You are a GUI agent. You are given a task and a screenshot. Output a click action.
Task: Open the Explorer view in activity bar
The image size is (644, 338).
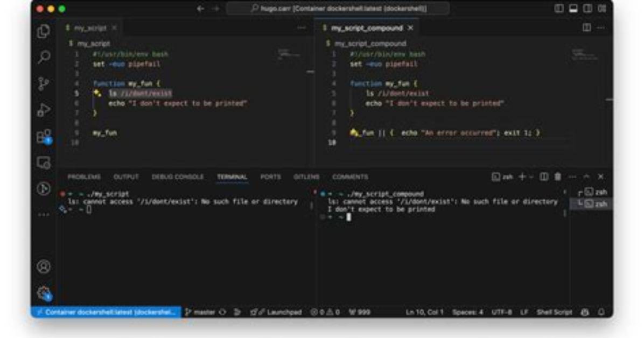click(x=44, y=31)
